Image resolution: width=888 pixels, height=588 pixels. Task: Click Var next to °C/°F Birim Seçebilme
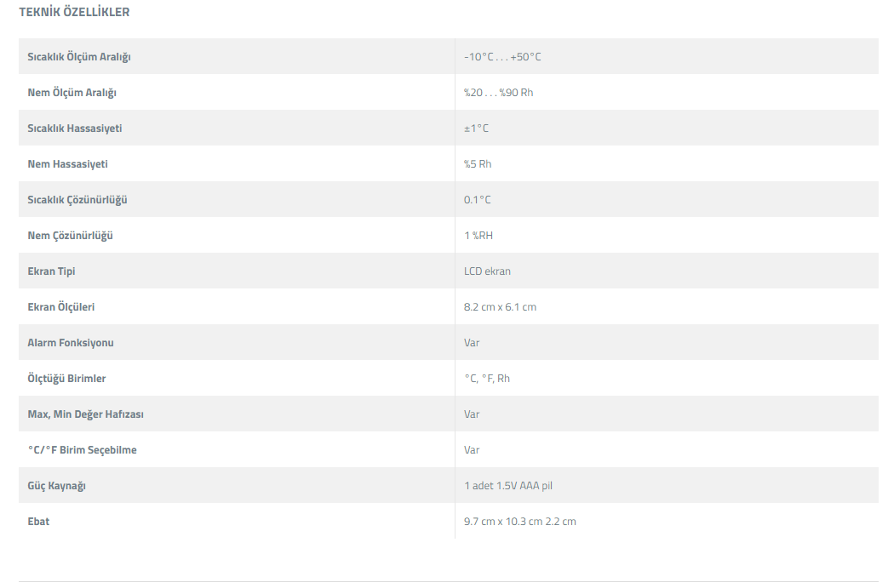pos(472,450)
